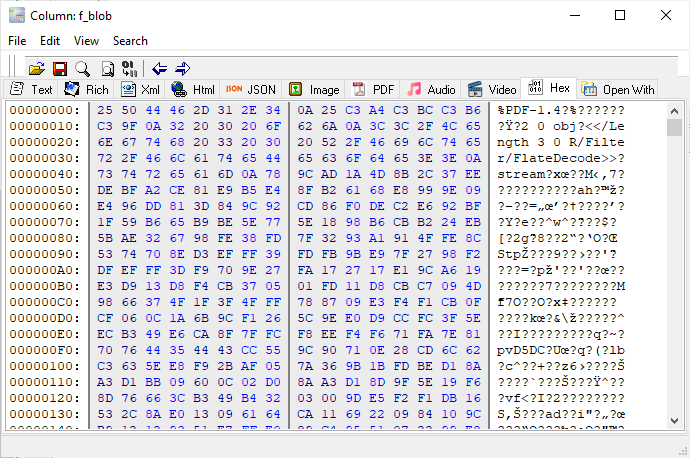The image size is (690, 458).
Task: Switch to the Xml tab
Action: 141,90
